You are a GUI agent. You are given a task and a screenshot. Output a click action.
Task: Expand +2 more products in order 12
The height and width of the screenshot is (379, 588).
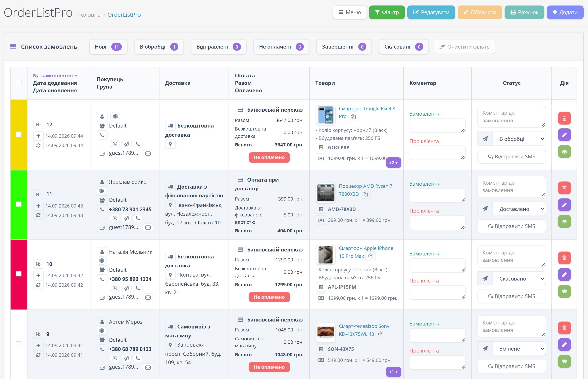click(x=393, y=163)
